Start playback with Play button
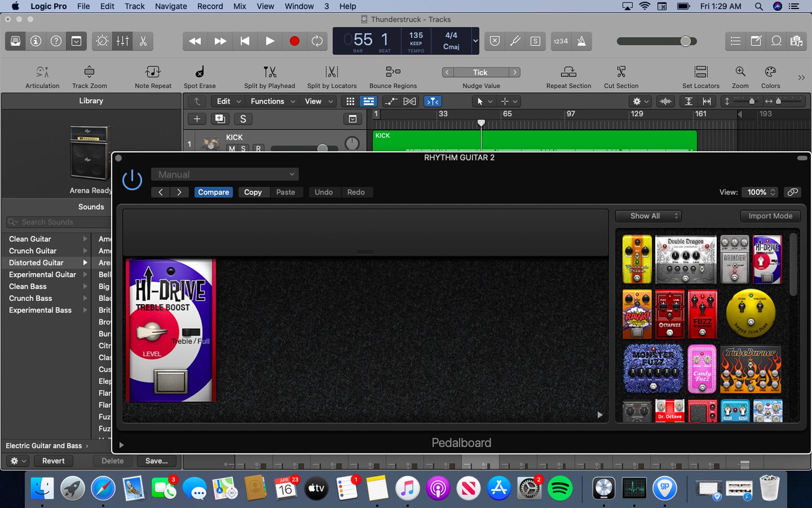This screenshot has height=508, width=812. coord(270,41)
